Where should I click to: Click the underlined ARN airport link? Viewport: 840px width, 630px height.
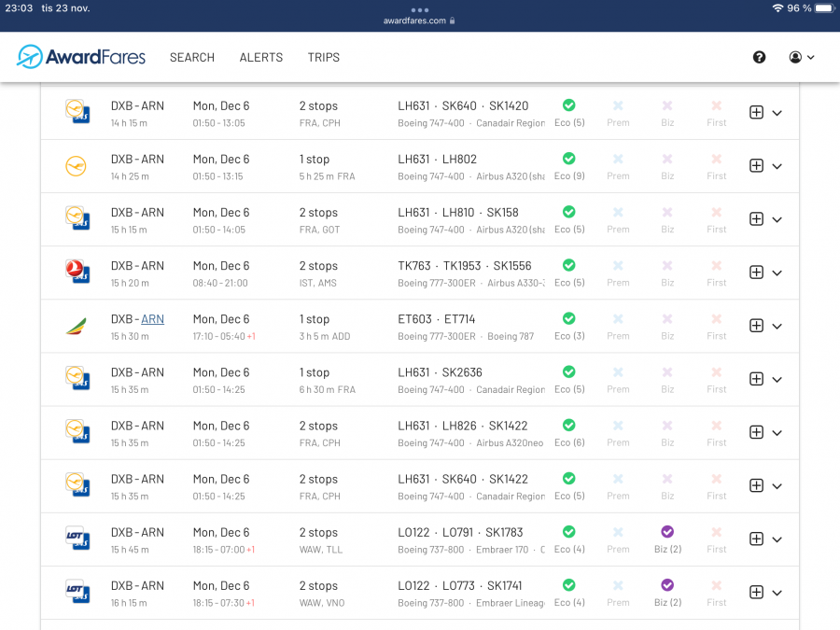pyautogui.click(x=152, y=319)
